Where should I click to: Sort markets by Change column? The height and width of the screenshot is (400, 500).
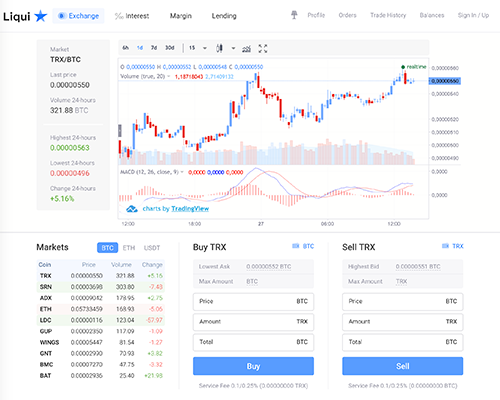pos(152,265)
